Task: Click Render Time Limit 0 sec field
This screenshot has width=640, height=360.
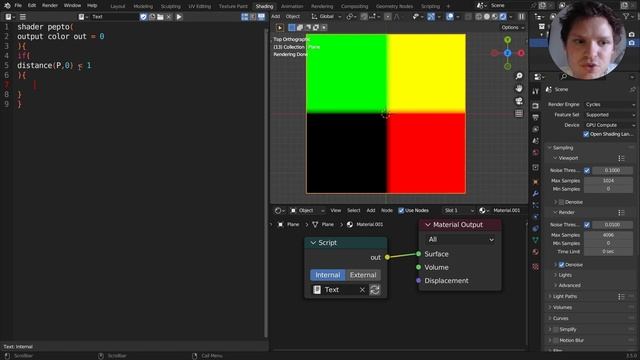Action: 608,251
